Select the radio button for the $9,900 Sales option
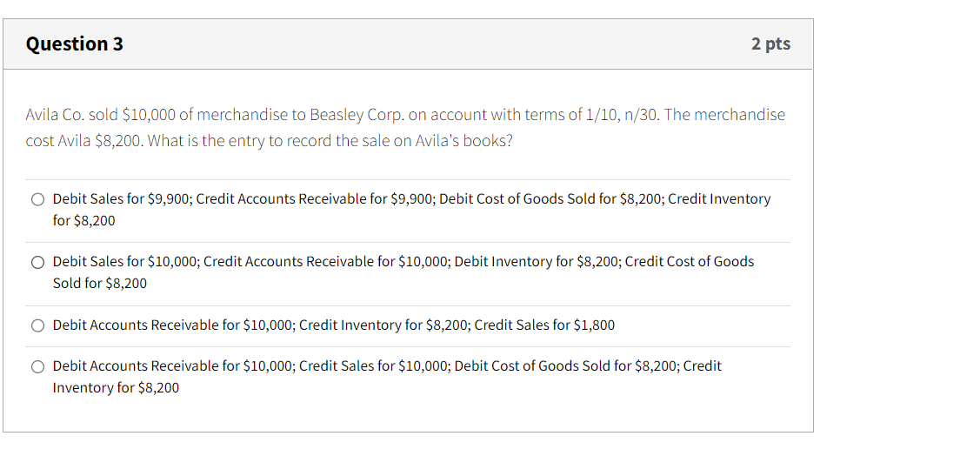 point(38,199)
